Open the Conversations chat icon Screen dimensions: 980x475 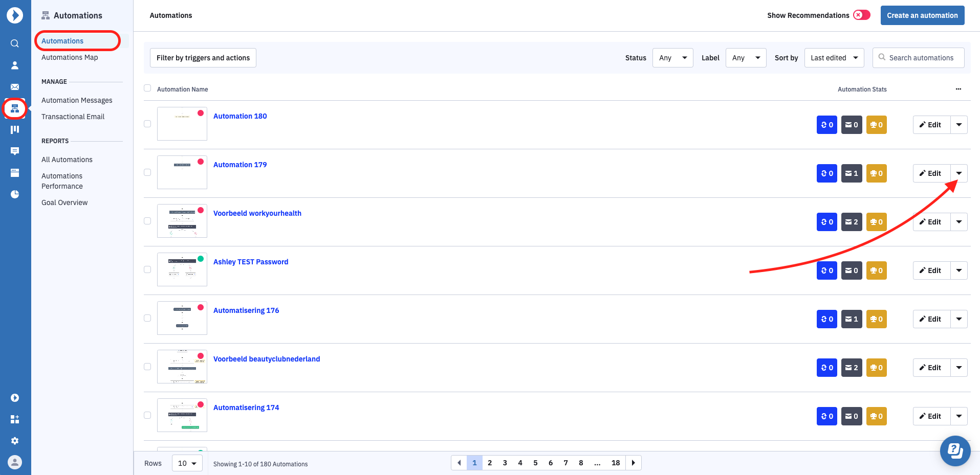[x=15, y=151]
